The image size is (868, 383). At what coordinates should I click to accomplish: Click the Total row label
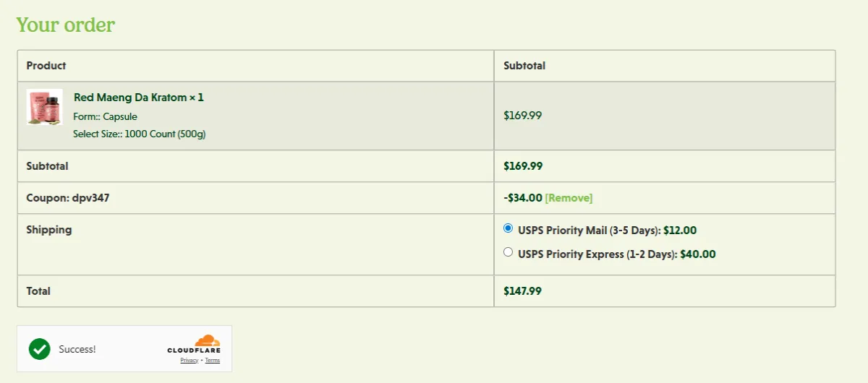38,291
